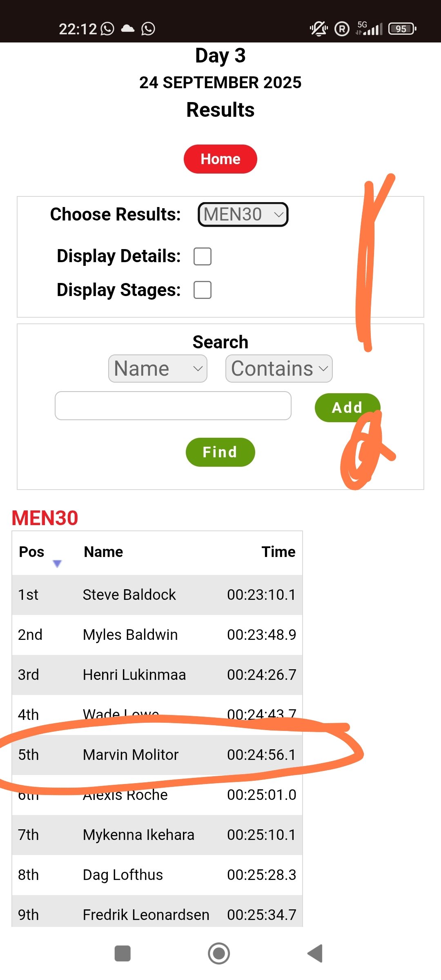The width and height of the screenshot is (441, 980).
Task: Click the Pos column sort arrow
Action: pos(57,563)
